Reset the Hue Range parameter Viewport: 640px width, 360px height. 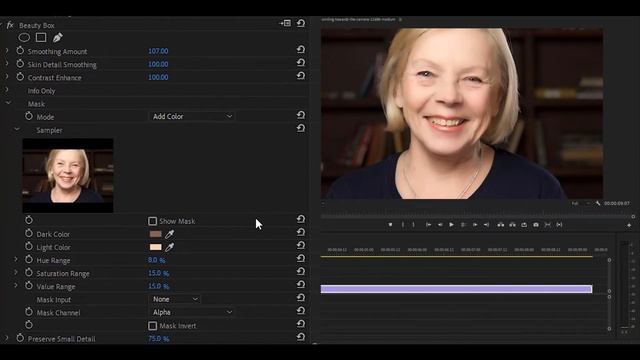[301, 258]
